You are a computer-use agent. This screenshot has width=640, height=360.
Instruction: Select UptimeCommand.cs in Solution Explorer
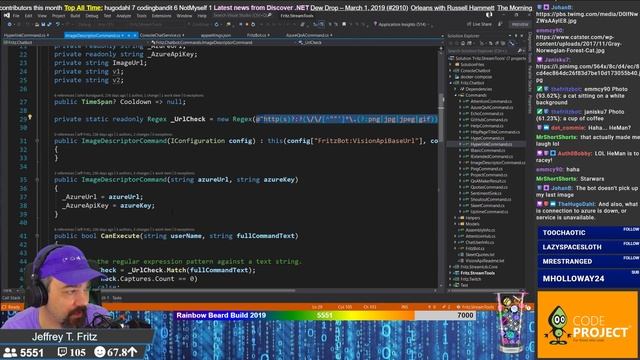489,211
